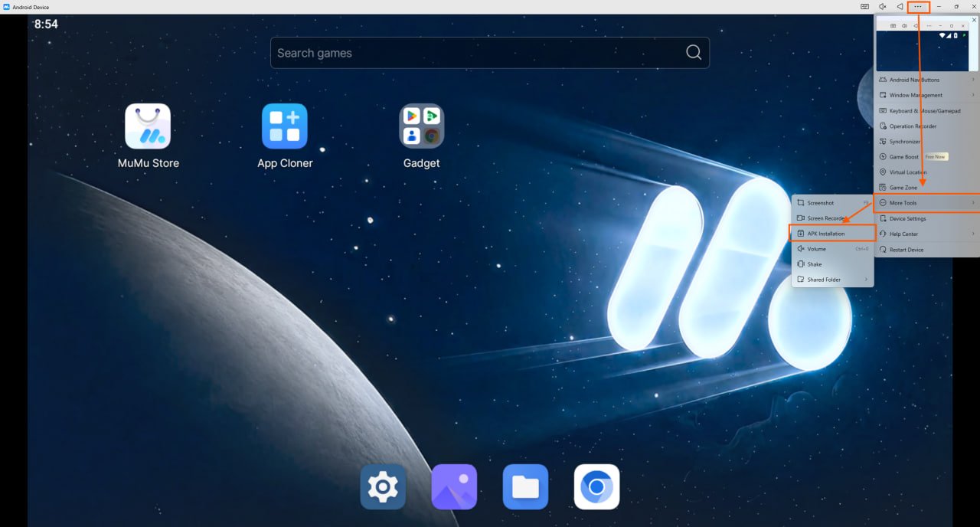Click the Device Settings icon
This screenshot has width=980, height=527.
click(883, 218)
